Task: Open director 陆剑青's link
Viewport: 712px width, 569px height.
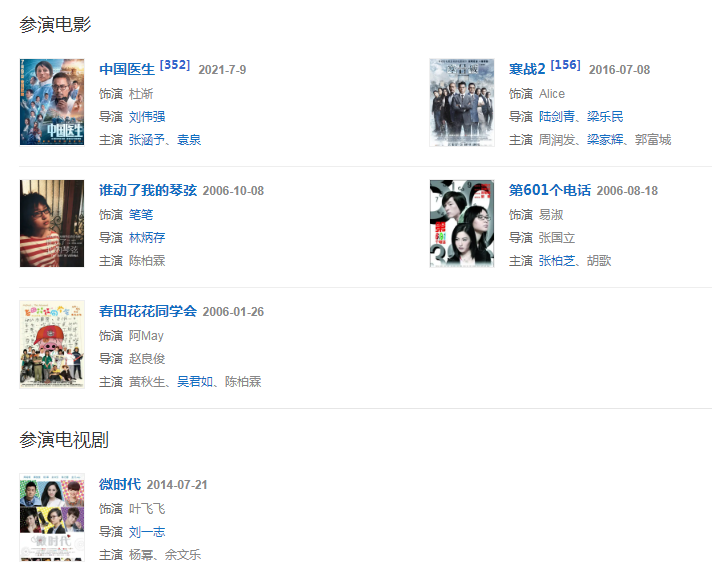Action: coord(557,117)
